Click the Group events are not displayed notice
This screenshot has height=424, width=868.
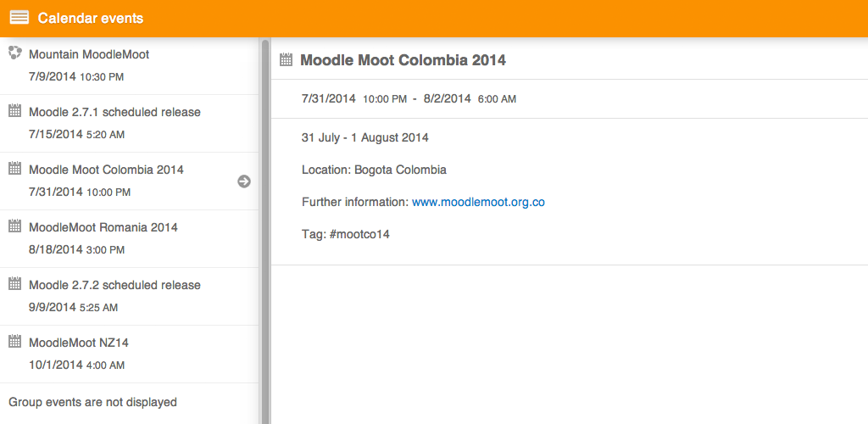click(x=93, y=403)
